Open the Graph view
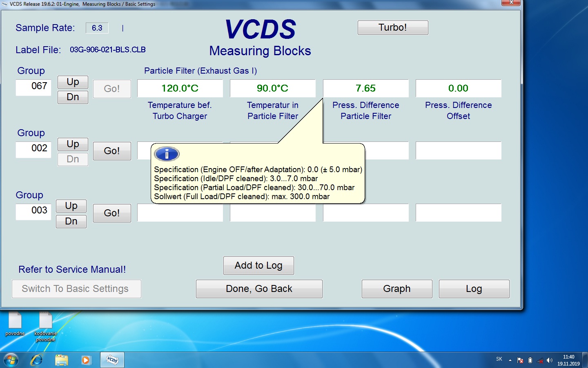Viewport: 588px width, 368px height. coord(397,289)
